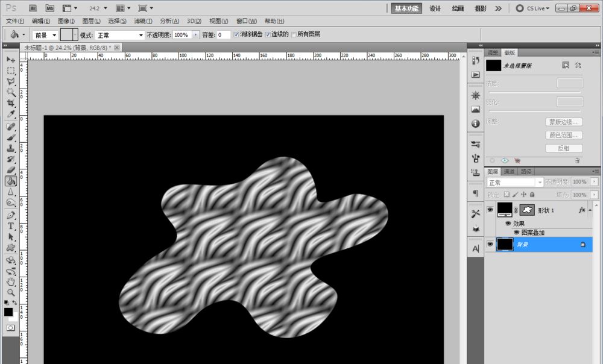Open the Layers panel blend mode 正常 dropdown
603x364 pixels.
click(516, 182)
